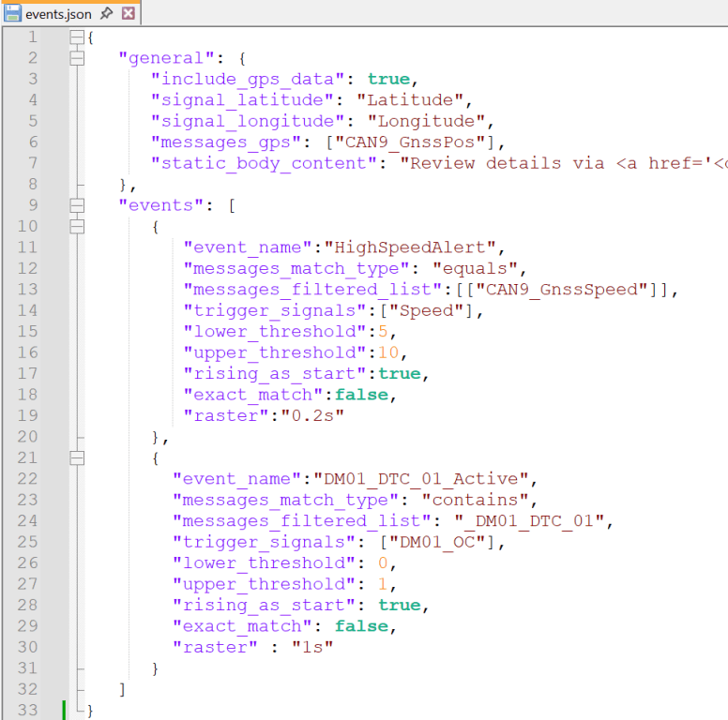Click the "static_body_content" key

(265, 163)
